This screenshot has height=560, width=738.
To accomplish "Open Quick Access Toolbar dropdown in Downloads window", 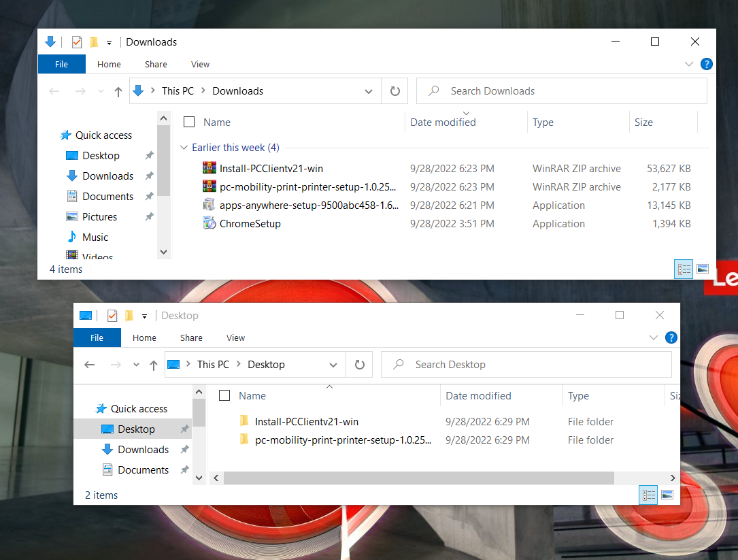I will tap(110, 42).
